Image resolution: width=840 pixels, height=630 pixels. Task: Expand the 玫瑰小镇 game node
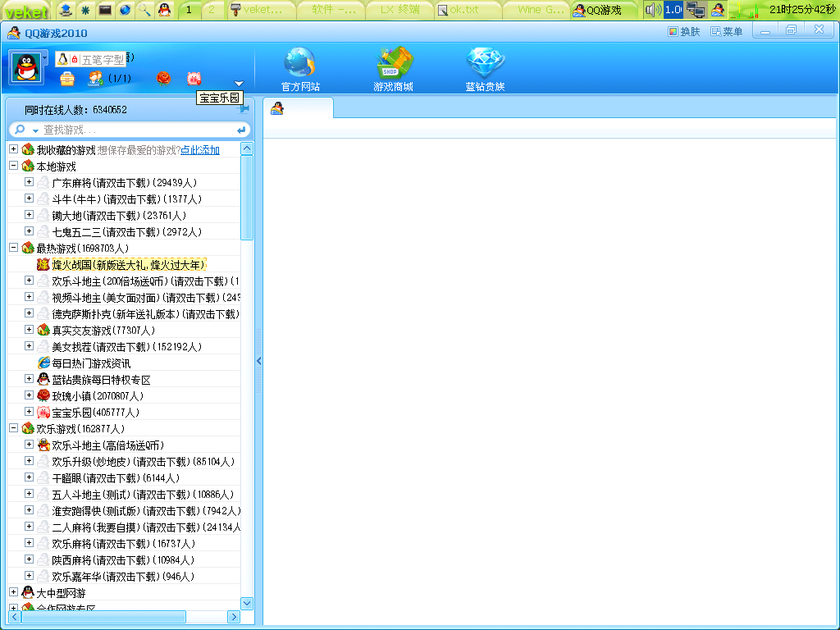click(x=29, y=395)
